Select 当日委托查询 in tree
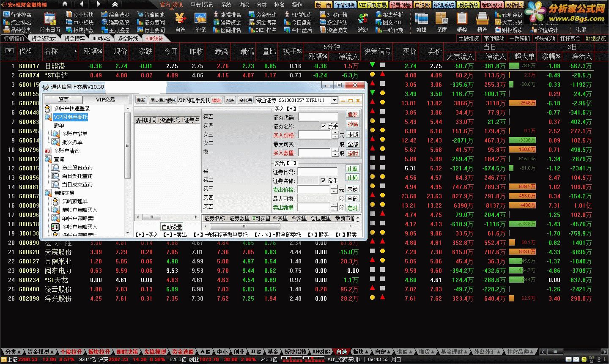Screen dimensions: 609x364 point(73,176)
